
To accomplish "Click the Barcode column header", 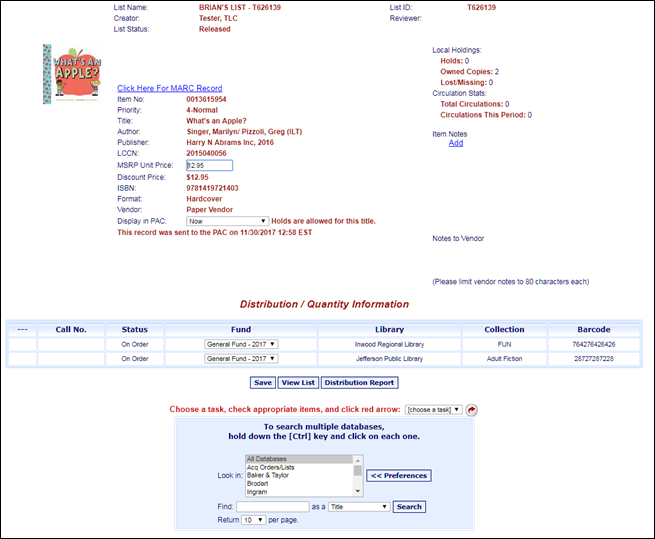I will click(x=594, y=329).
